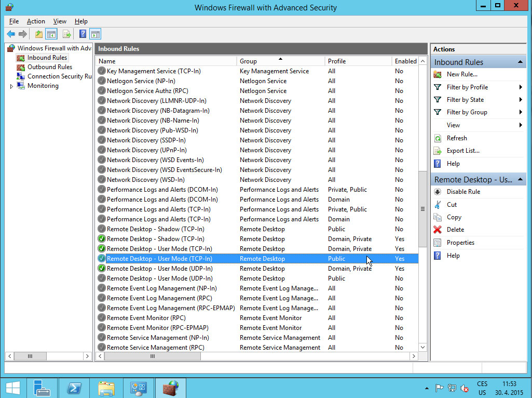532x398 pixels.
Task: Collapse the Inbound Rules actions section
Action: (520, 62)
